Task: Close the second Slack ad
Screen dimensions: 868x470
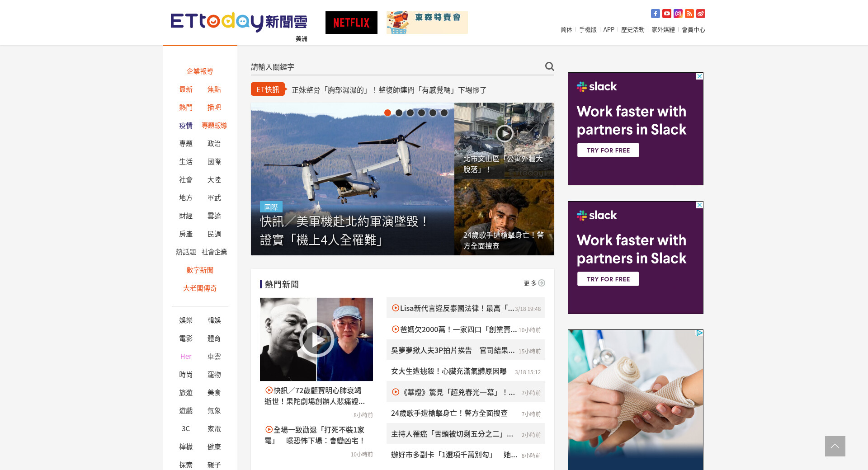Action: pos(699,205)
